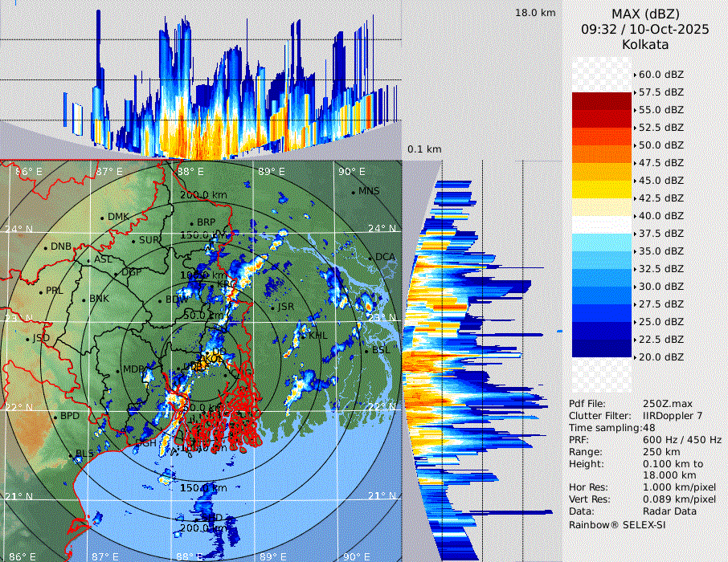
Task: Select the DCA station dot on the map
Action: [x=370, y=258]
